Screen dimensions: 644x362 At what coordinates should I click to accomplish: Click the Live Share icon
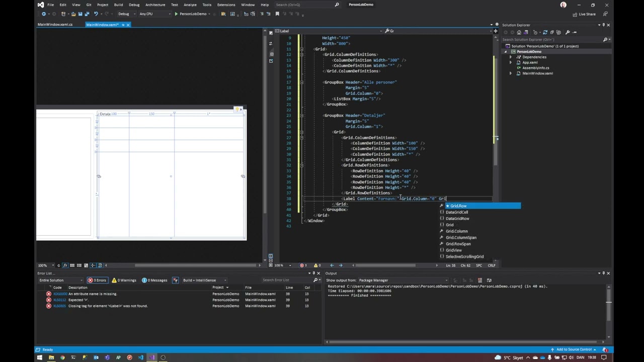(x=584, y=14)
